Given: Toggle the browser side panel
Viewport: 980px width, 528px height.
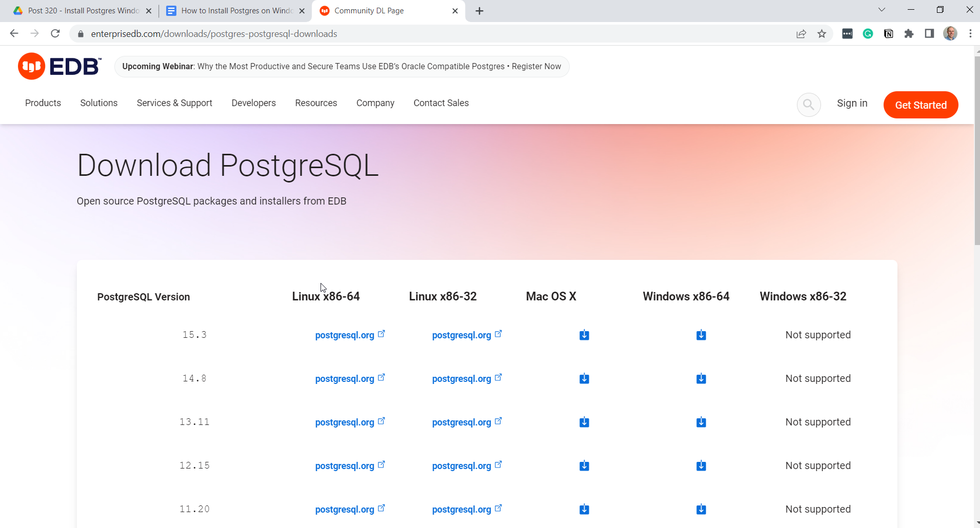Looking at the screenshot, I should pyautogui.click(x=929, y=34).
